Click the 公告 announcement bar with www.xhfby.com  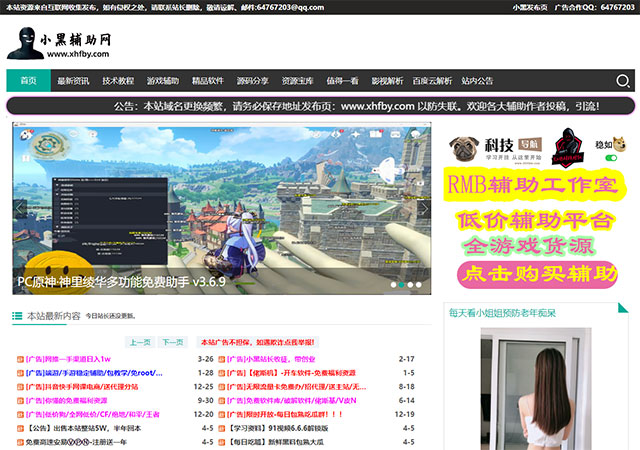click(320, 106)
